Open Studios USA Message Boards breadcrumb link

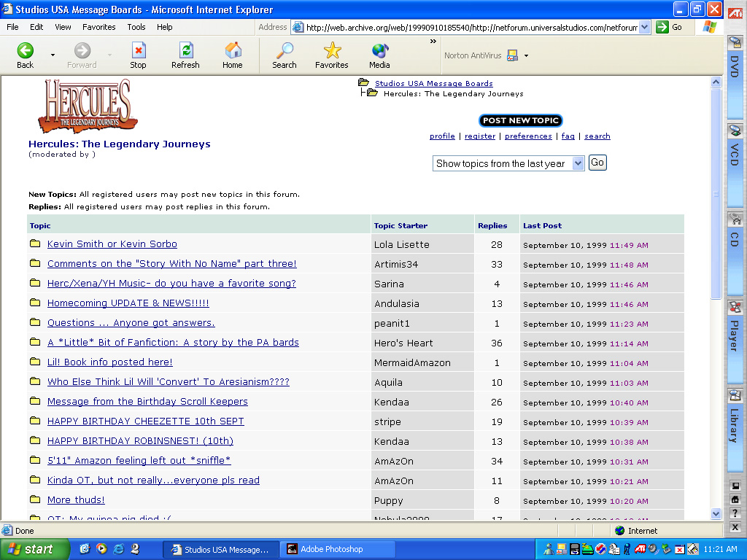click(433, 83)
